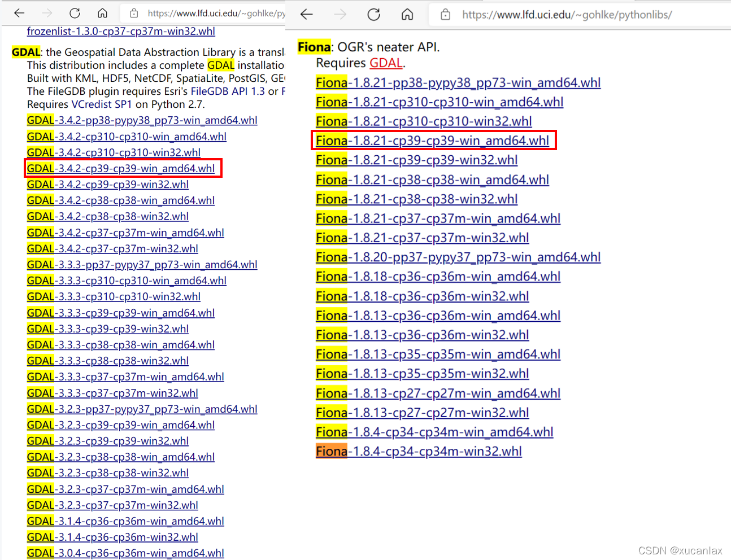Download GDAL-3.4.2-cp37-cp37m-win_amd64.whl
This screenshot has width=731, height=560.
pos(125,233)
